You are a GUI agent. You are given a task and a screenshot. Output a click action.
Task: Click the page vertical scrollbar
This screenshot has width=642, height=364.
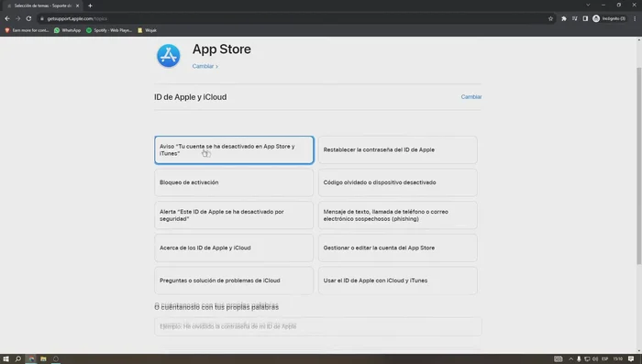point(638,166)
